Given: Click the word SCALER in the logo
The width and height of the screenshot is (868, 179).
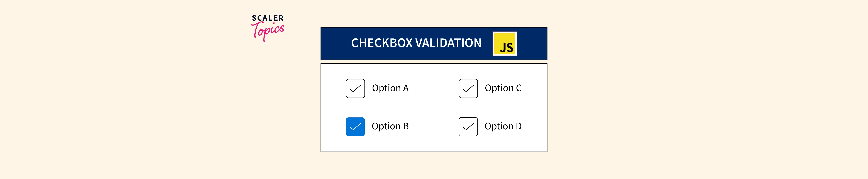Looking at the screenshot, I should (x=268, y=18).
